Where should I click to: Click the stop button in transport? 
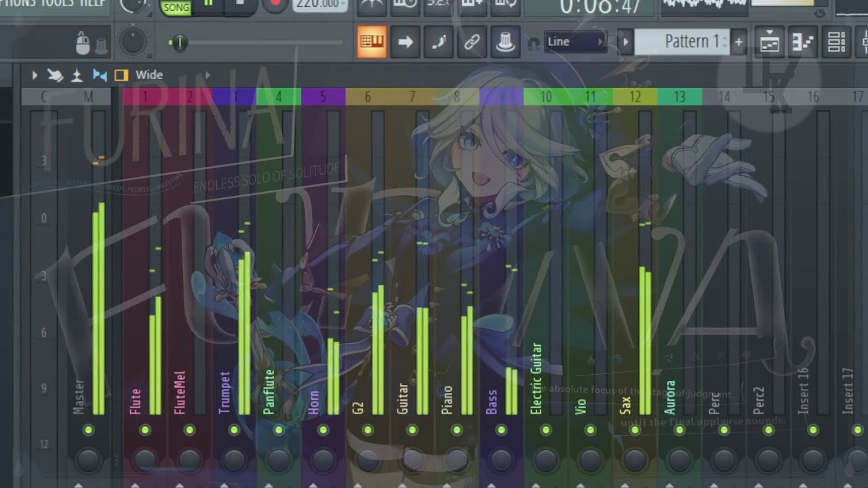[240, 4]
